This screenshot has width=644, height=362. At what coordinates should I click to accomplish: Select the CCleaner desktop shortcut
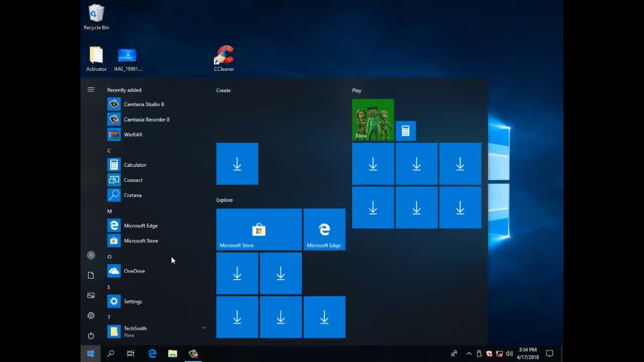coord(224,59)
